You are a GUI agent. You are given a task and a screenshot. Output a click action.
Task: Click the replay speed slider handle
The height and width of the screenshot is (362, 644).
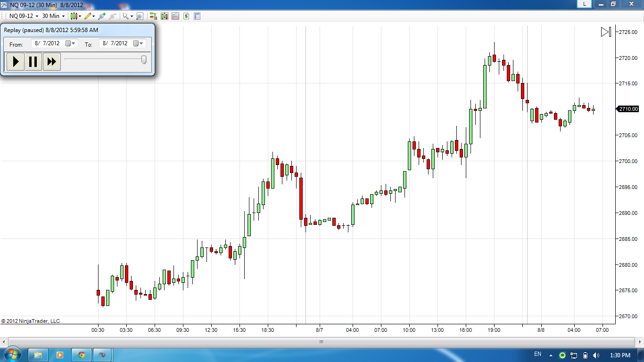pos(144,59)
